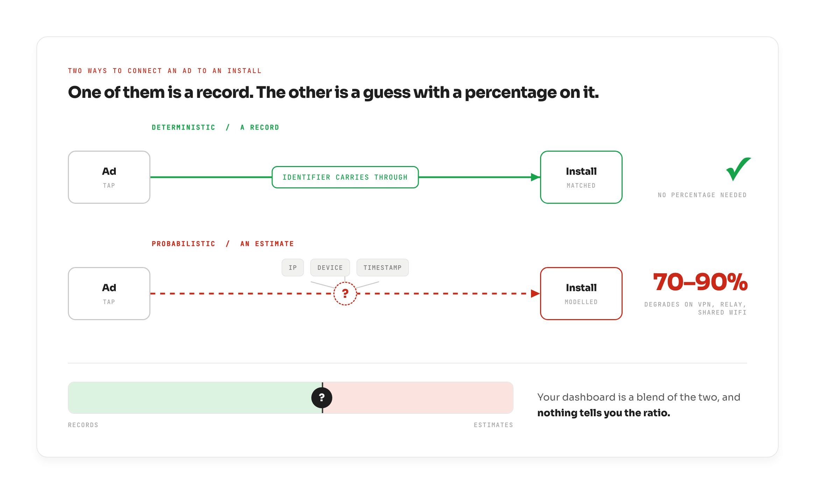Click the Deterministic / A Record heading
Screen dimensions: 815x504
click(215, 128)
